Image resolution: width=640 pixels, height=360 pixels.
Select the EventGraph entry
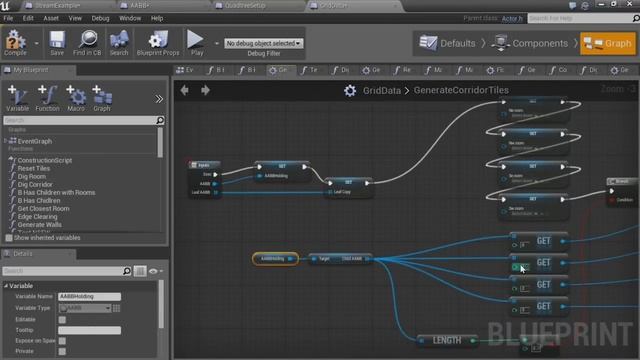coord(35,141)
